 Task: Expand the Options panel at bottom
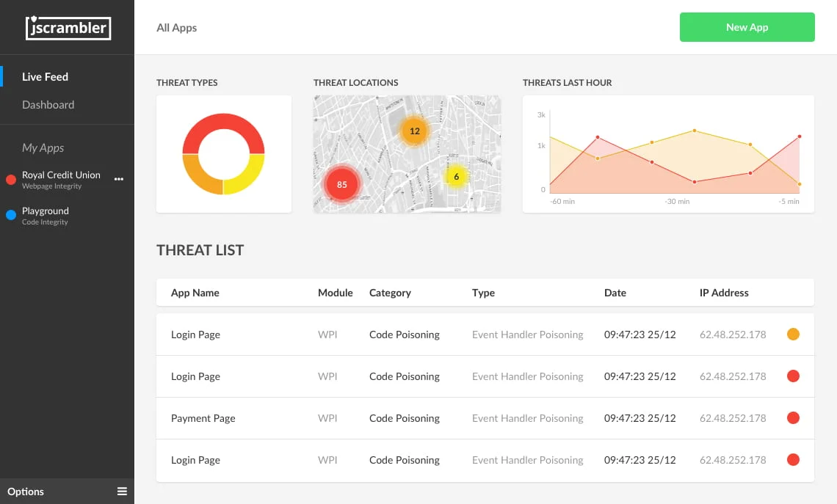pyautogui.click(x=26, y=492)
